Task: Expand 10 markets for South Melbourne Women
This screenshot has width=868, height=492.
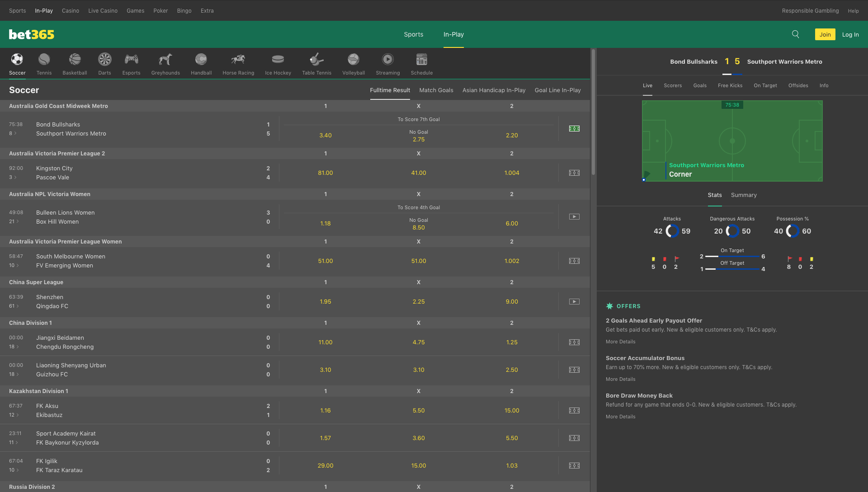Action: pyautogui.click(x=14, y=265)
